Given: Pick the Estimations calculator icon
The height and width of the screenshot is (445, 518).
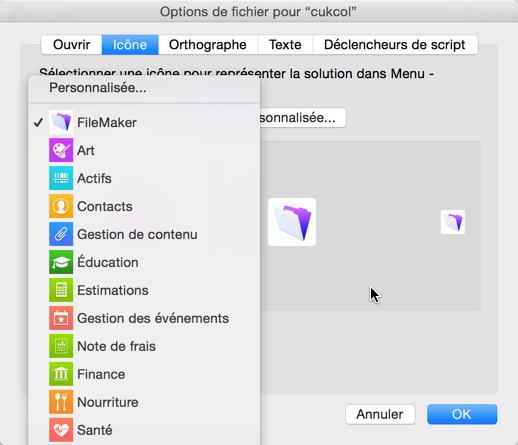Looking at the screenshot, I should point(61,290).
